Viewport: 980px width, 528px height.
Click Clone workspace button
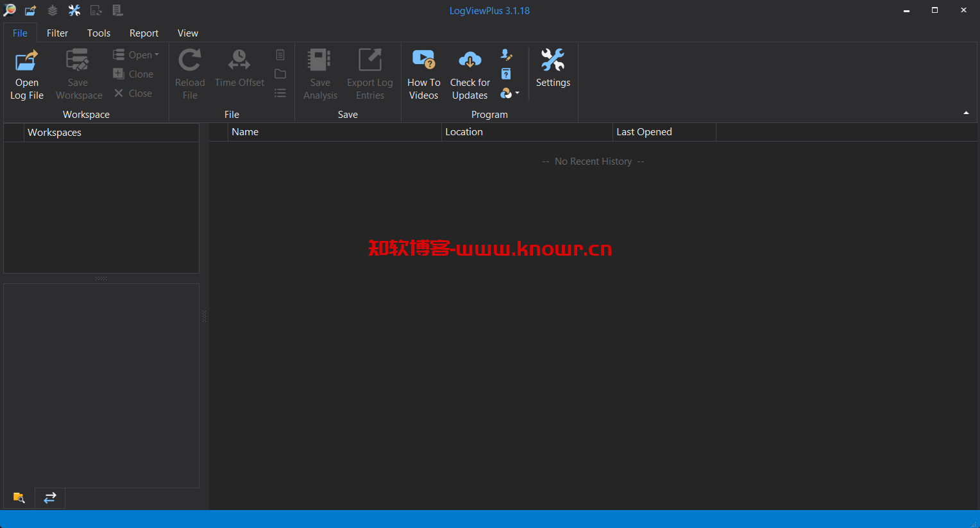[x=133, y=74]
